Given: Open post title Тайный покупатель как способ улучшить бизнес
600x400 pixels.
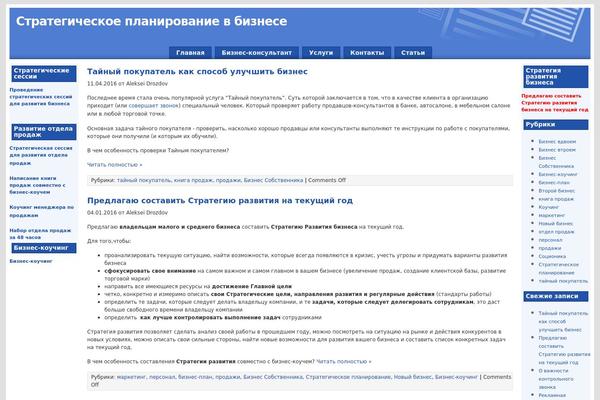Looking at the screenshot, I should pos(197,72).
